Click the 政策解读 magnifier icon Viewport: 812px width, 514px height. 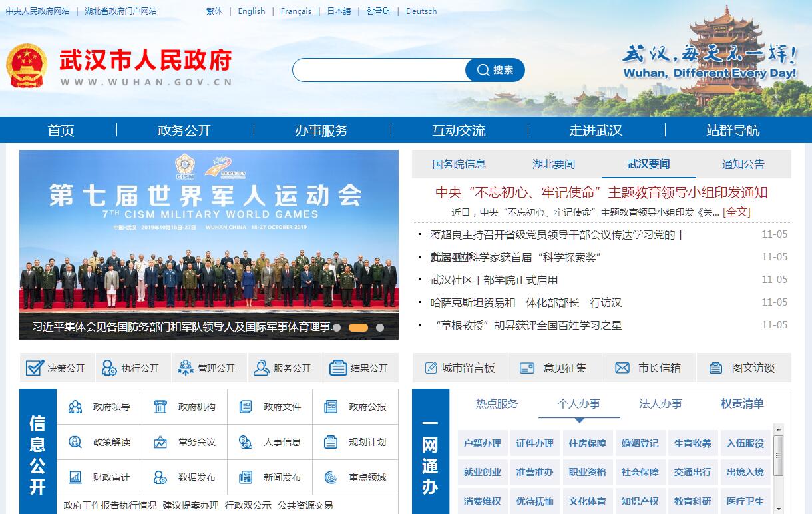coord(75,442)
